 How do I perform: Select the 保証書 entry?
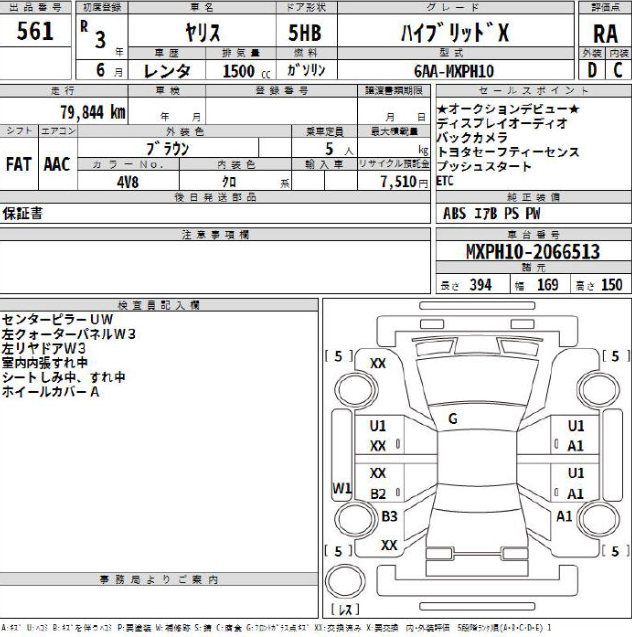coord(23,213)
